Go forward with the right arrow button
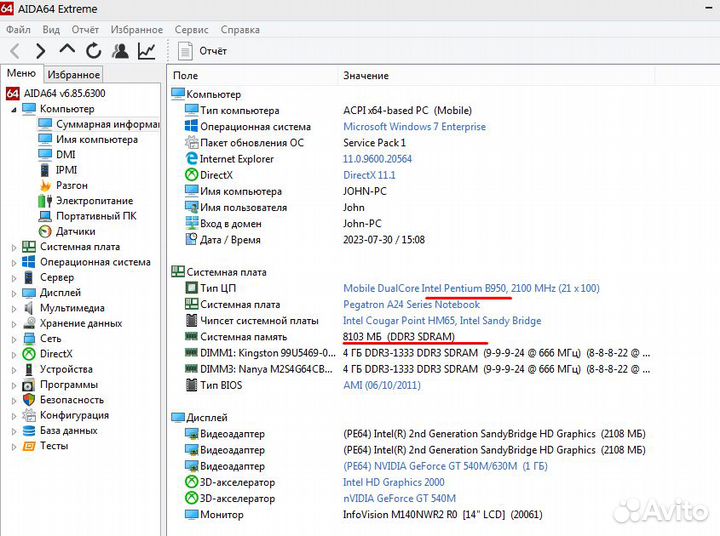720x536 pixels. 40,51
